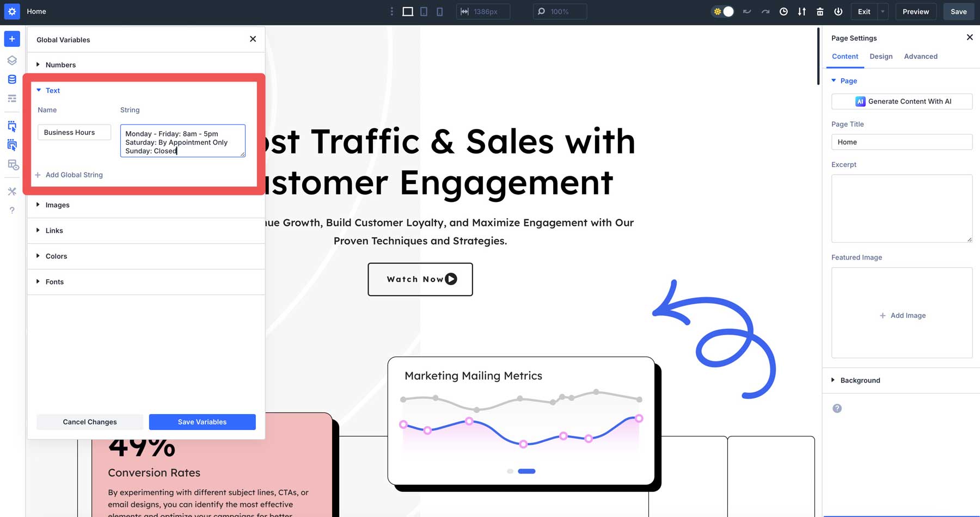Expand the Colors variables section
The height and width of the screenshot is (517, 980).
coord(56,256)
